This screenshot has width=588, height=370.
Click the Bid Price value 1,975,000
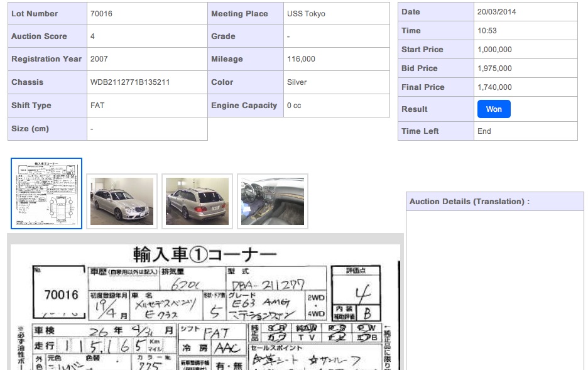click(494, 68)
